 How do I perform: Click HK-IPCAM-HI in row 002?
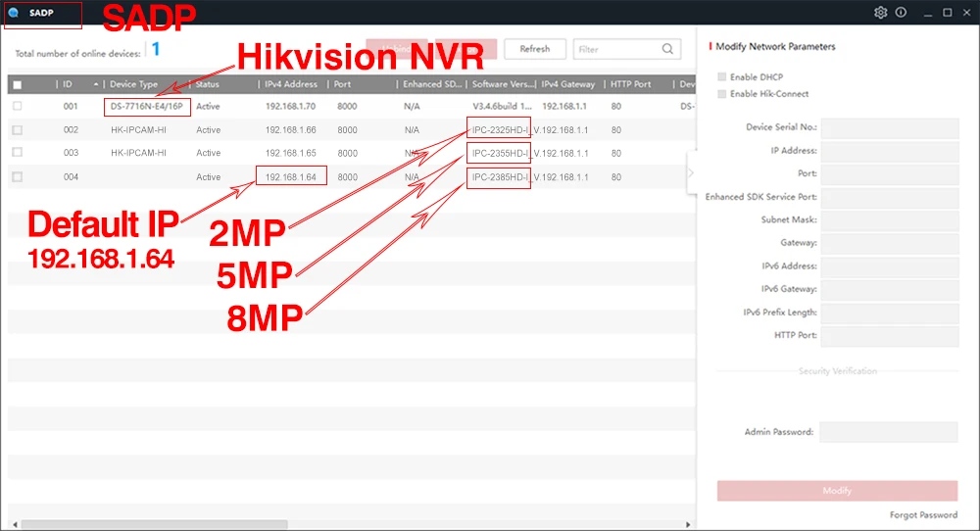139,130
